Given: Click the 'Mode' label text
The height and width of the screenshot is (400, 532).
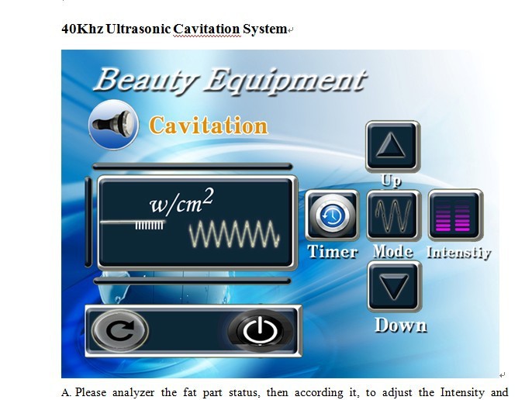Looking at the screenshot, I should point(393,252).
